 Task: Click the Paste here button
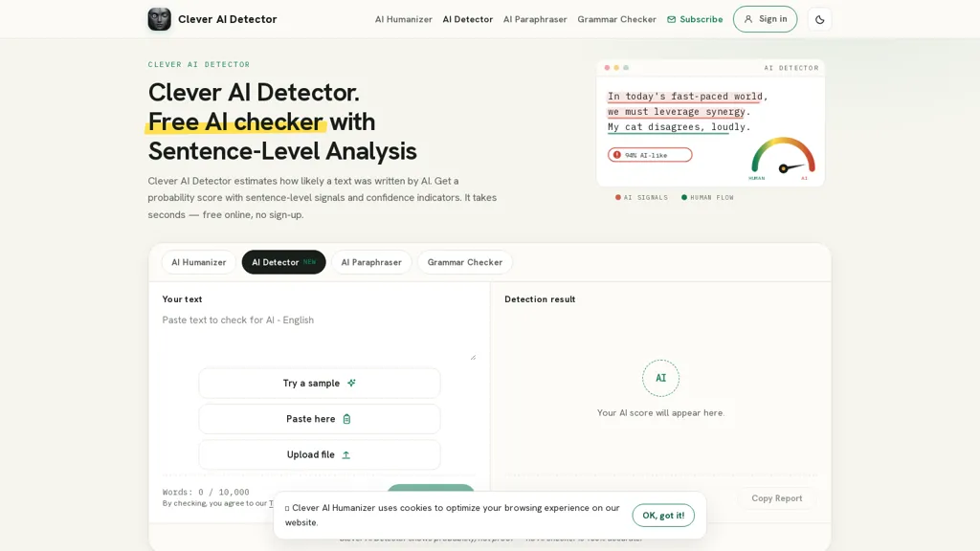pyautogui.click(x=320, y=419)
